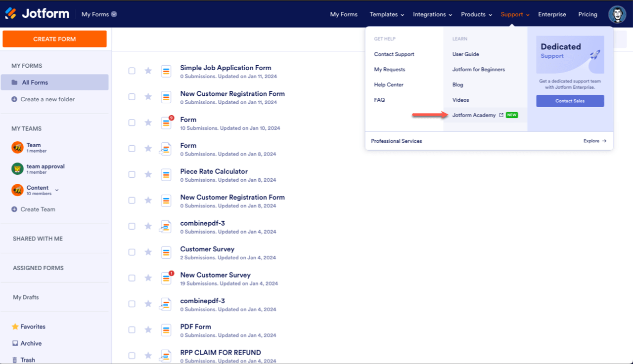Go to My Drafts
Viewport: 633px width, 364px height.
(x=26, y=297)
